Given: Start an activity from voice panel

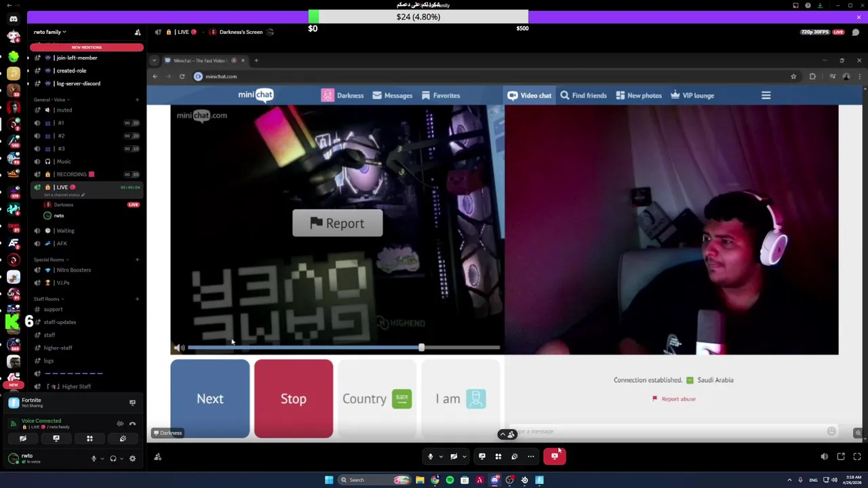Looking at the screenshot, I should (90, 439).
